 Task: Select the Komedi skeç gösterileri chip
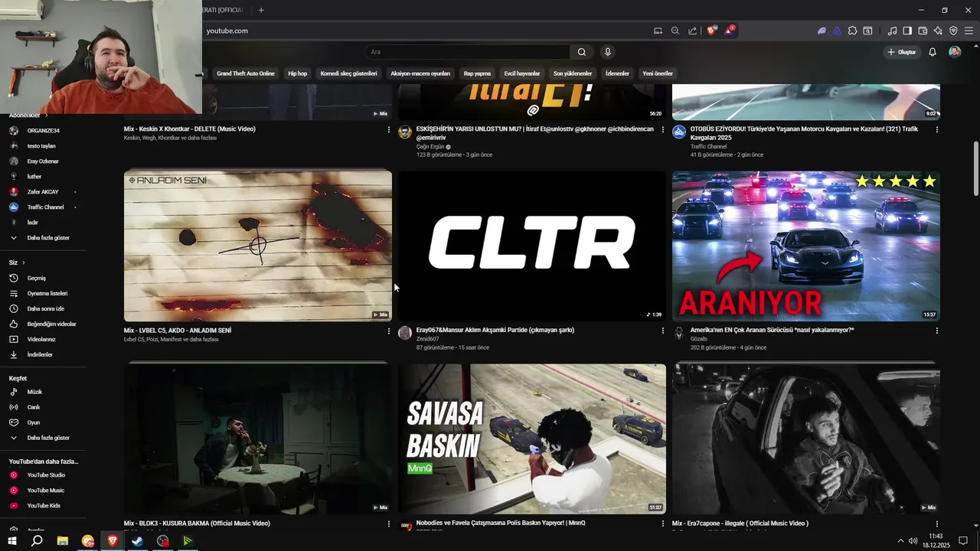[x=348, y=73]
